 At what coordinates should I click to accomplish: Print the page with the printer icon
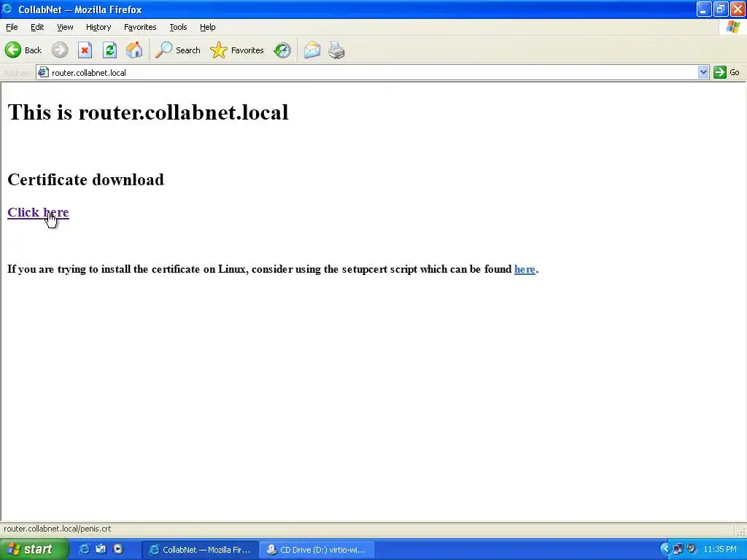(336, 50)
